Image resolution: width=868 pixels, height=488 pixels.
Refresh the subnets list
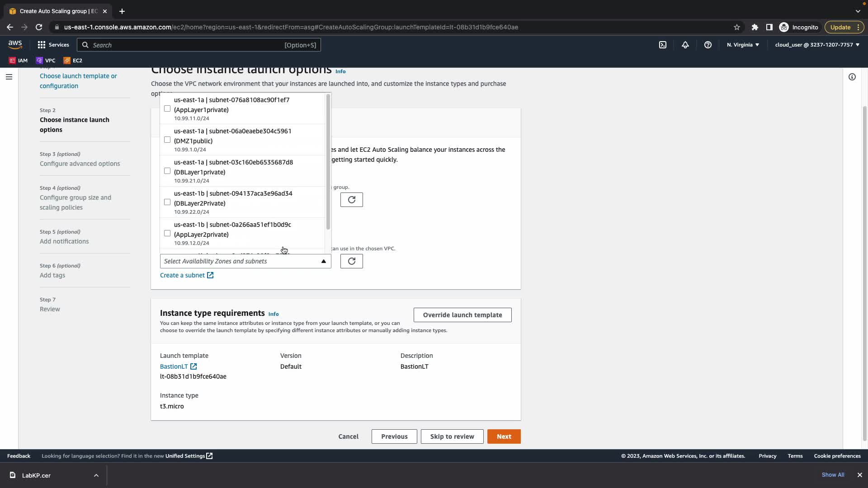351,261
